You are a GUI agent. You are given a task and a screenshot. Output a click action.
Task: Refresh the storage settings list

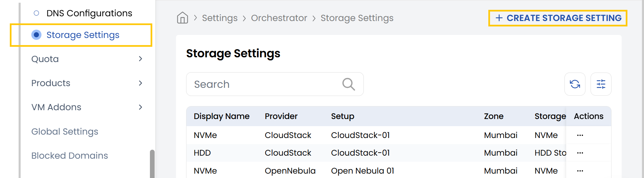tap(575, 84)
